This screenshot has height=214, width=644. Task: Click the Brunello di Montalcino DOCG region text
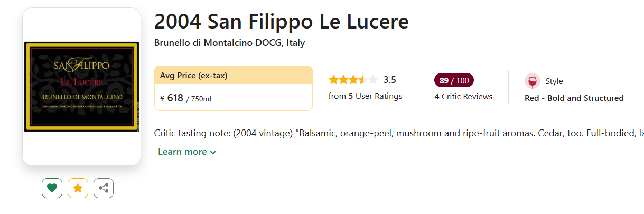(x=229, y=43)
